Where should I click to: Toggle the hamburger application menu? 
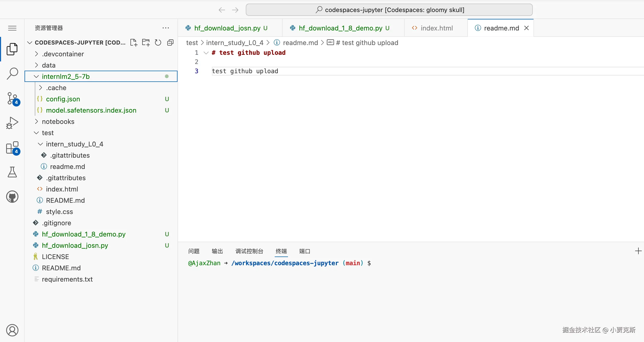pos(12,28)
